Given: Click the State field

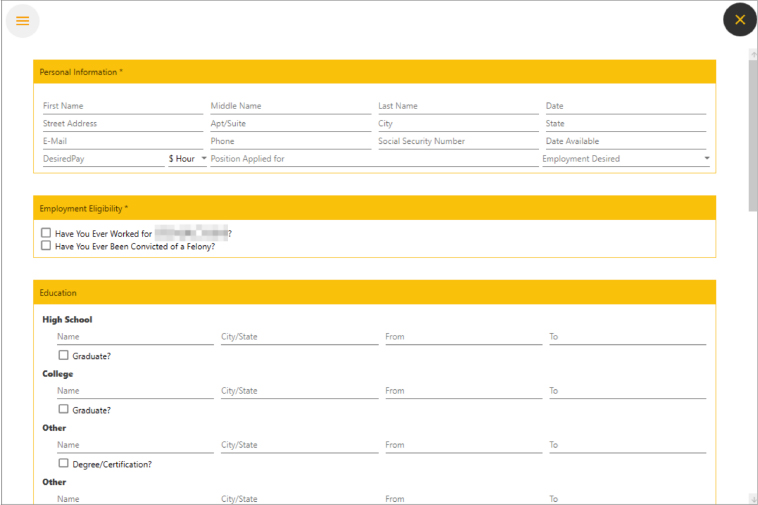Looking at the screenshot, I should coord(626,124).
